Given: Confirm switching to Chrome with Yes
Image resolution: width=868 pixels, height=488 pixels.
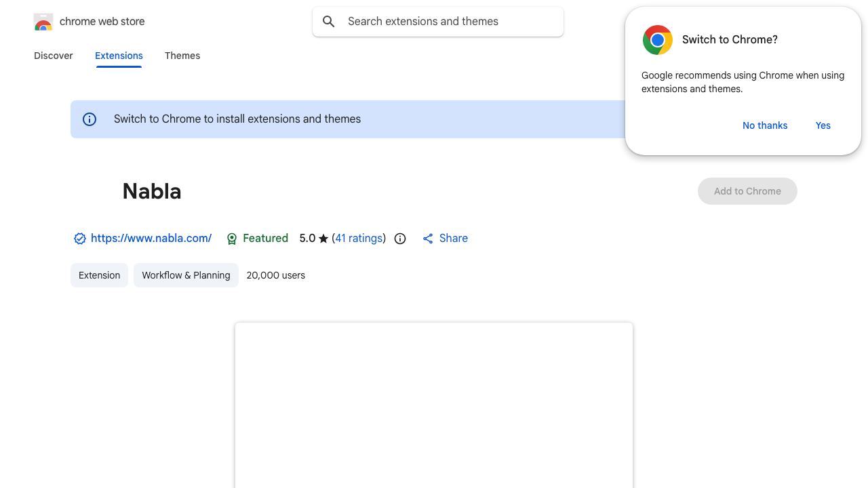Looking at the screenshot, I should coord(823,125).
